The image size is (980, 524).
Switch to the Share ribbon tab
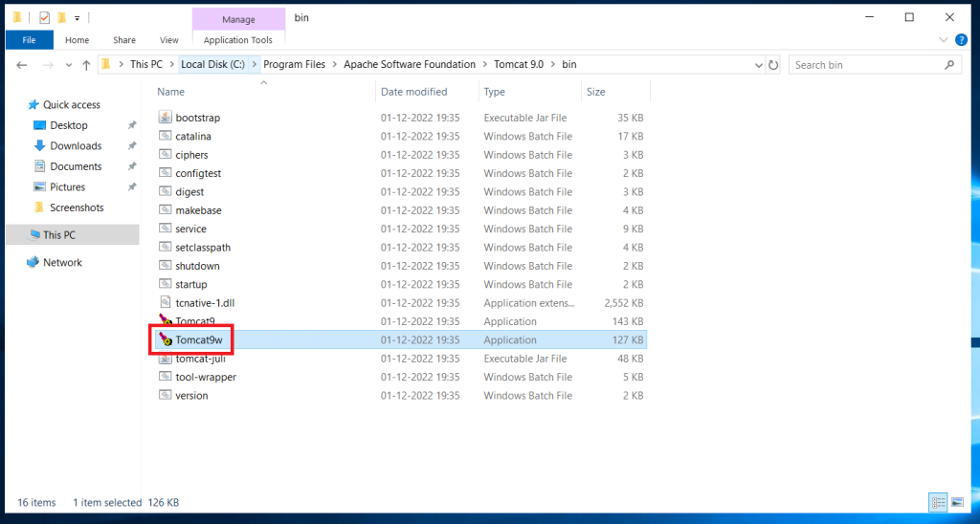[124, 40]
